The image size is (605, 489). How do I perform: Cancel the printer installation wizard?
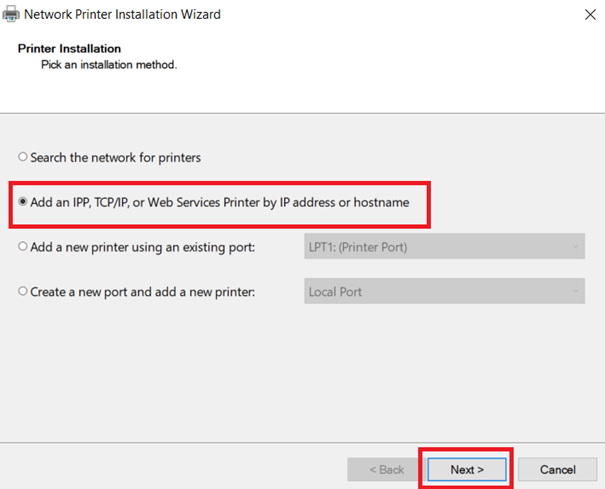point(558,469)
